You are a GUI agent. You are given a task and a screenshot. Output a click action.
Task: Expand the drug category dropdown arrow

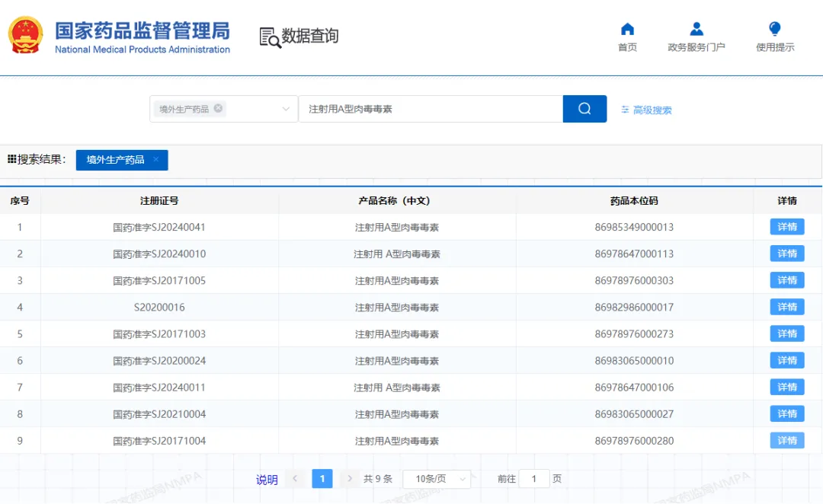coord(286,109)
